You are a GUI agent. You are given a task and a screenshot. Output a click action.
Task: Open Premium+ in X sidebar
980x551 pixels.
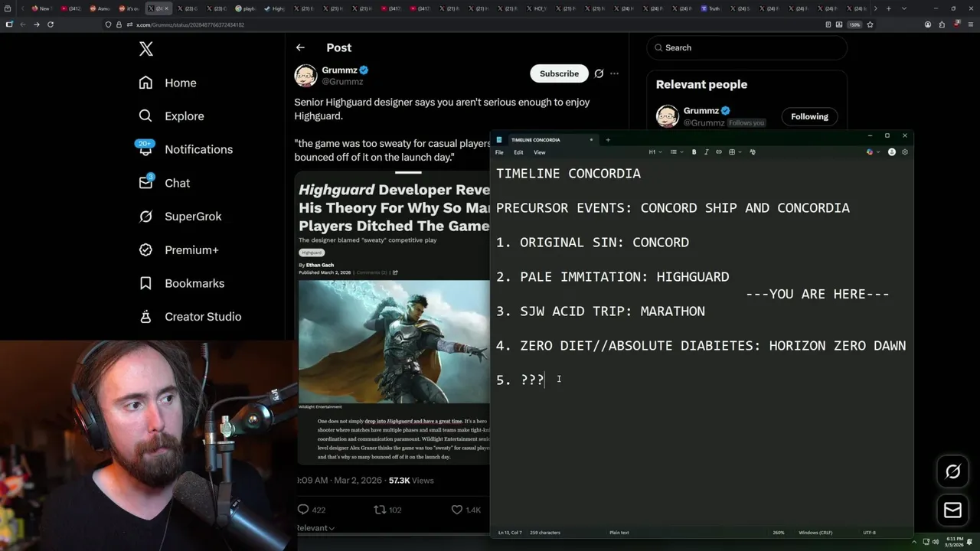click(178, 250)
